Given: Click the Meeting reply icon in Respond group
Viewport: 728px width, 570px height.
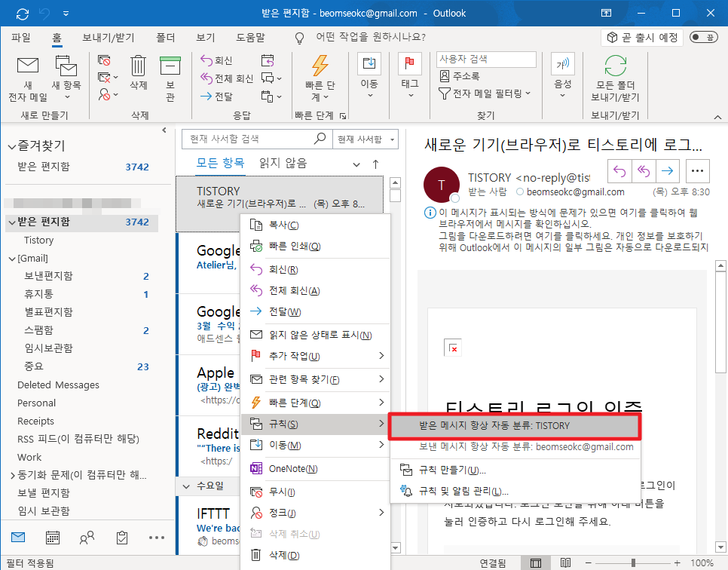Looking at the screenshot, I should coord(268,60).
